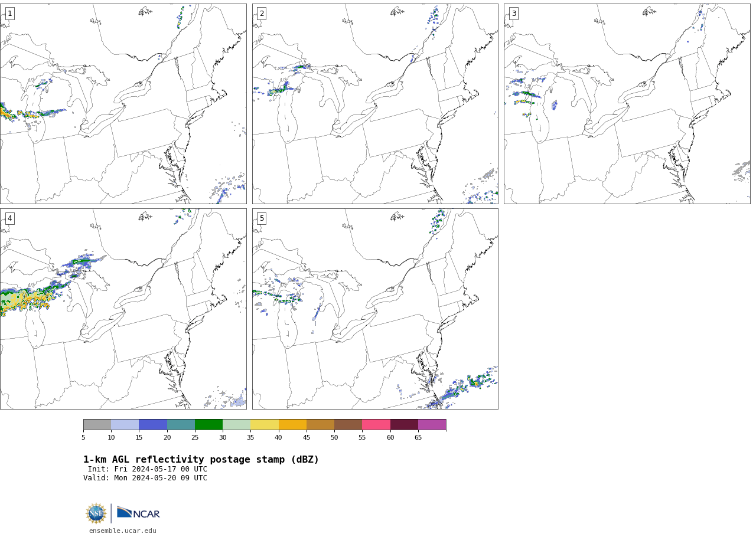Image resolution: width=756 pixels, height=537 pixels.
Task: Open ensemble member 1 reflectivity map
Action: click(123, 104)
